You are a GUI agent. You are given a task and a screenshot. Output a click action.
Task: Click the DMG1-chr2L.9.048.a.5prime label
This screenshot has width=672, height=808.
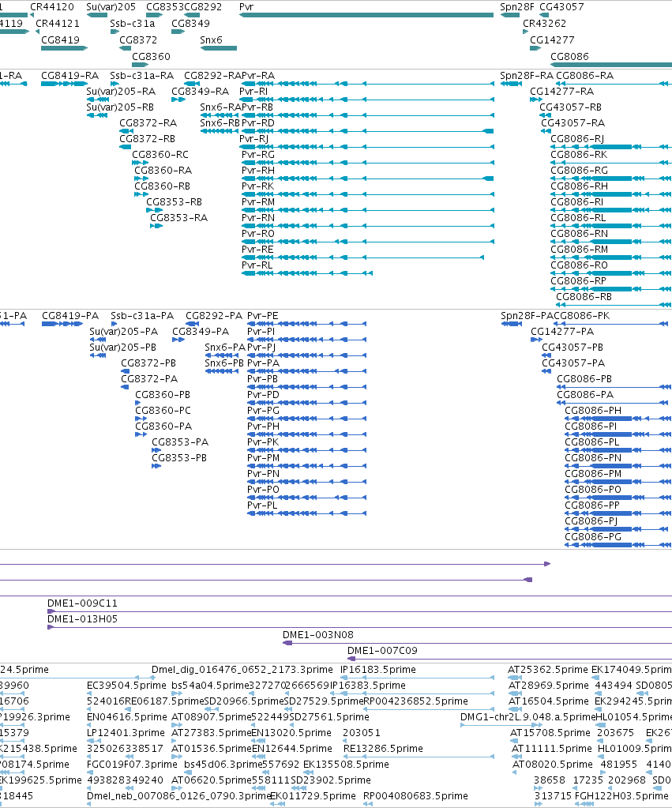527,717
